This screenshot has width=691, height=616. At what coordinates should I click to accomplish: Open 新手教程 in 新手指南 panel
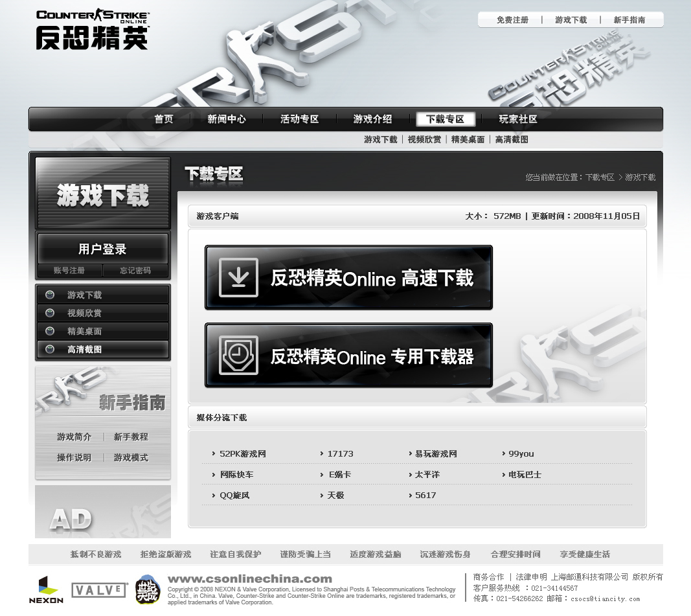click(131, 437)
